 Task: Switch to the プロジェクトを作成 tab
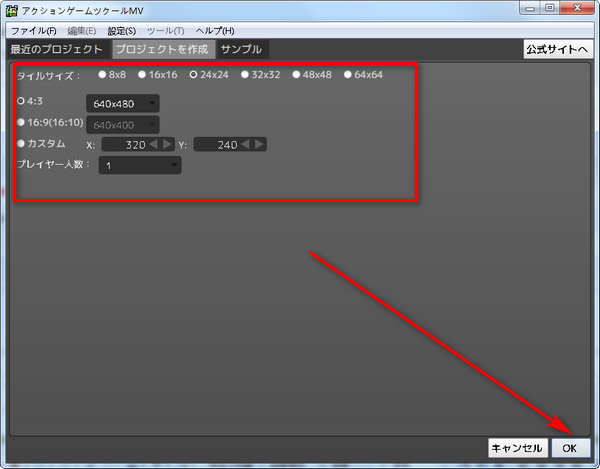[162, 49]
